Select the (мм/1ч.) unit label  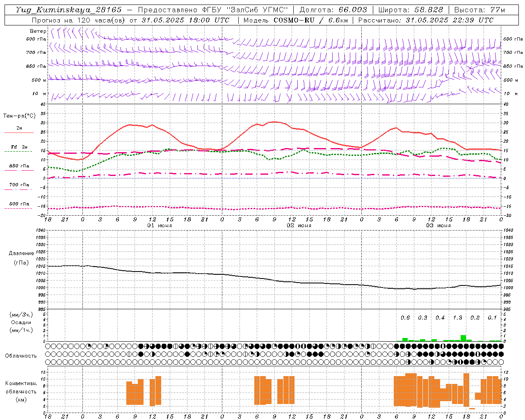tap(21, 330)
